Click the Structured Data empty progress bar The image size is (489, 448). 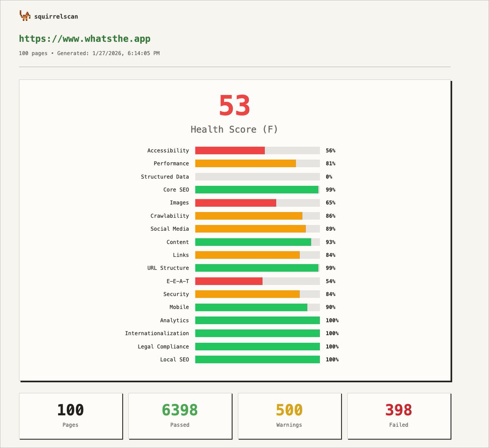(258, 177)
